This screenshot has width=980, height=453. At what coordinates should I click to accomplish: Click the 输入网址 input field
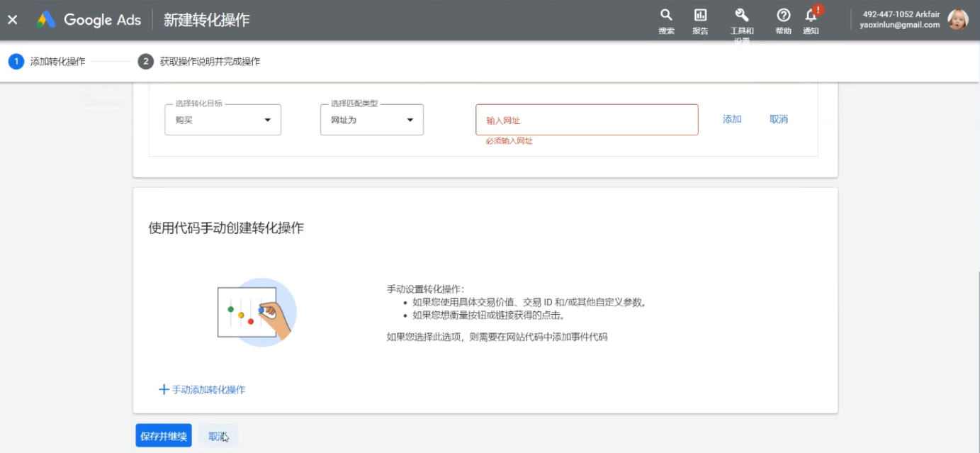point(586,119)
